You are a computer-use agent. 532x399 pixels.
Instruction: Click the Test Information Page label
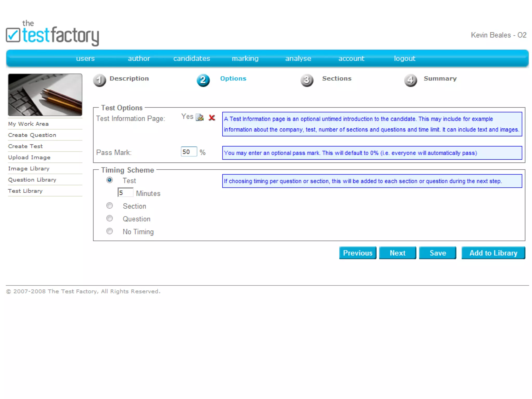click(131, 118)
